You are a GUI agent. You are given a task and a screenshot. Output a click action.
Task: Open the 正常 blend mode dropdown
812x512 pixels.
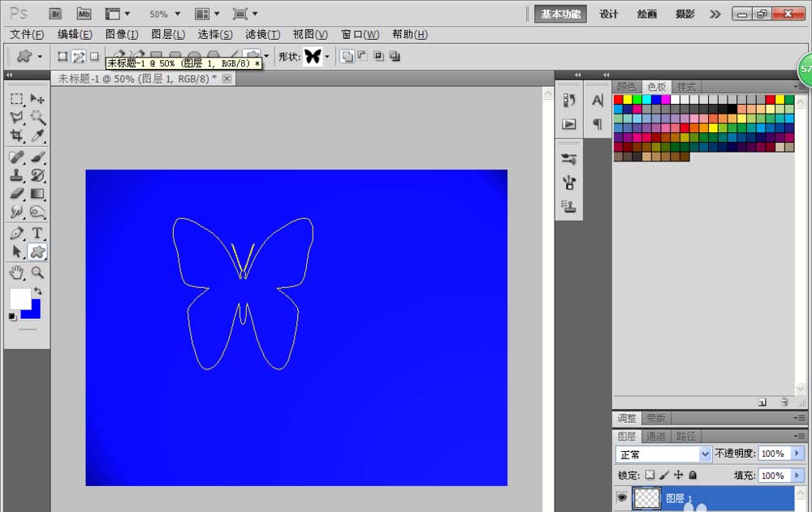705,454
